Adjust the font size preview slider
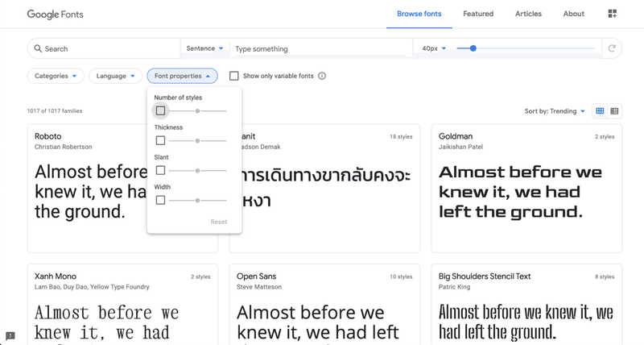Screen dimensions: 644x345 coord(526,48)
